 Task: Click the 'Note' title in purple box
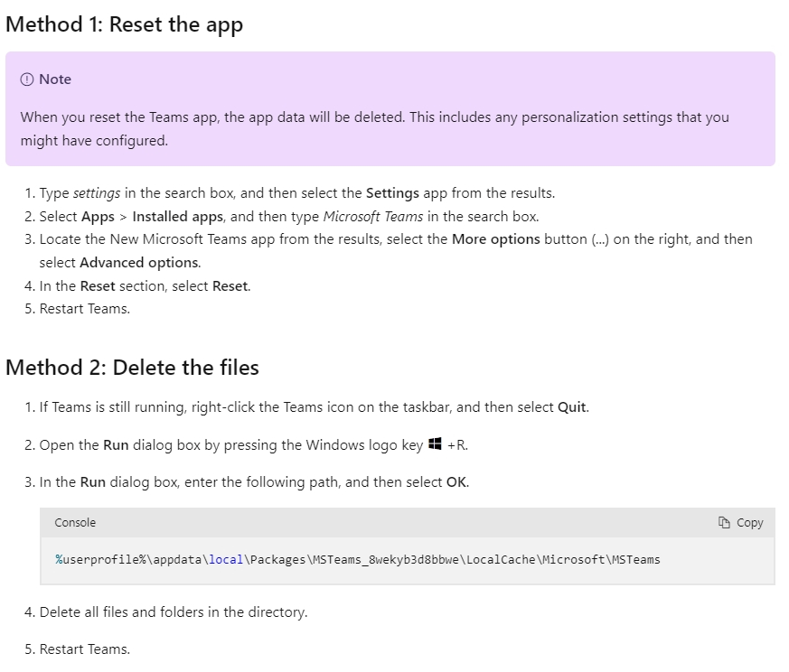(55, 79)
